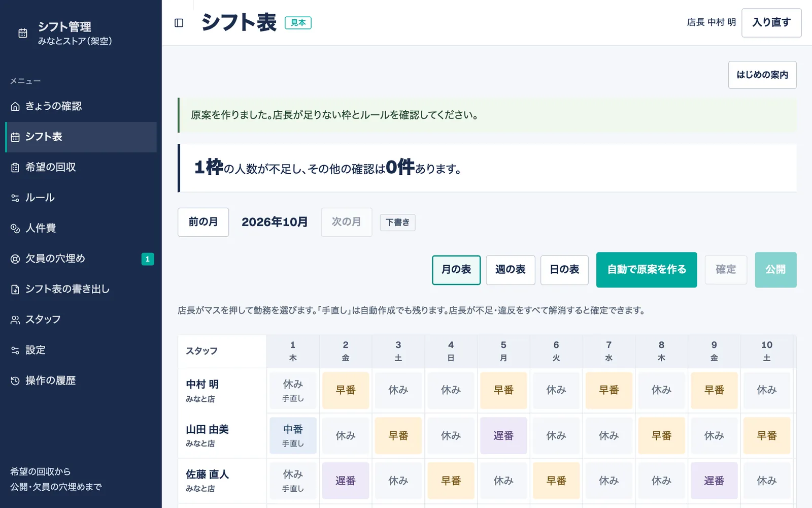Viewport: 812px width, 508px height.
Task: Click the 入り直す button
Action: click(771, 23)
